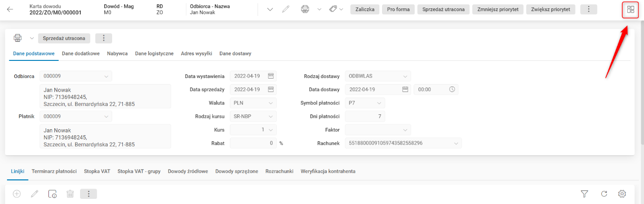This screenshot has height=204, width=644.
Task: Click the Zaliczka button
Action: 365,9
